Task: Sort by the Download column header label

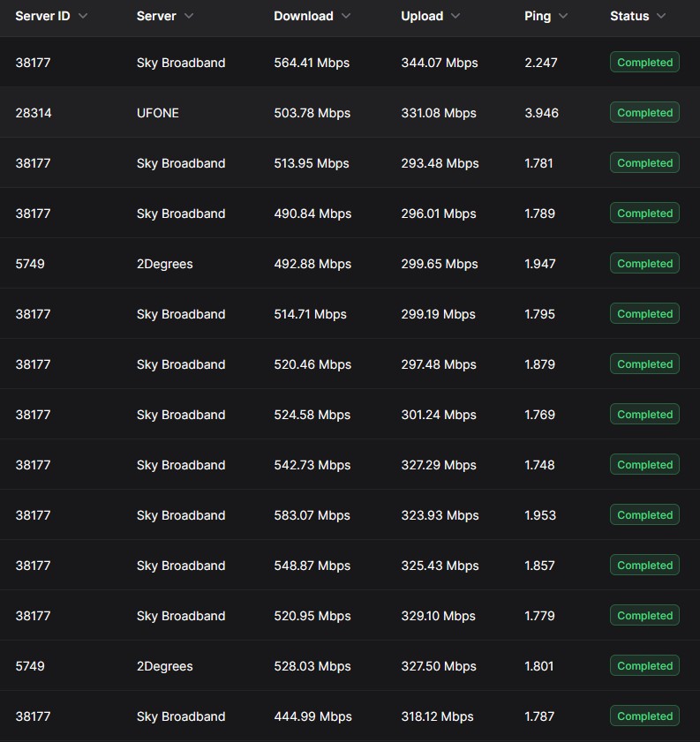Action: point(303,16)
